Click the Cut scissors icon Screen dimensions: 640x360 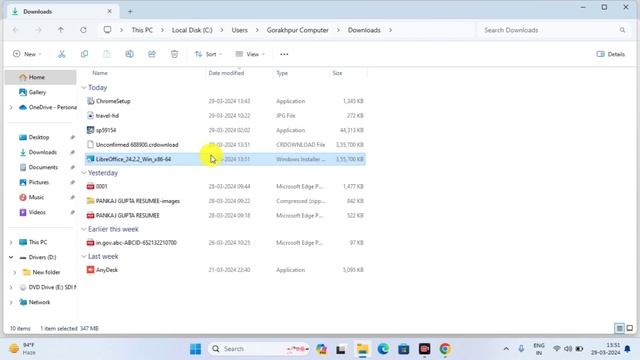click(62, 54)
